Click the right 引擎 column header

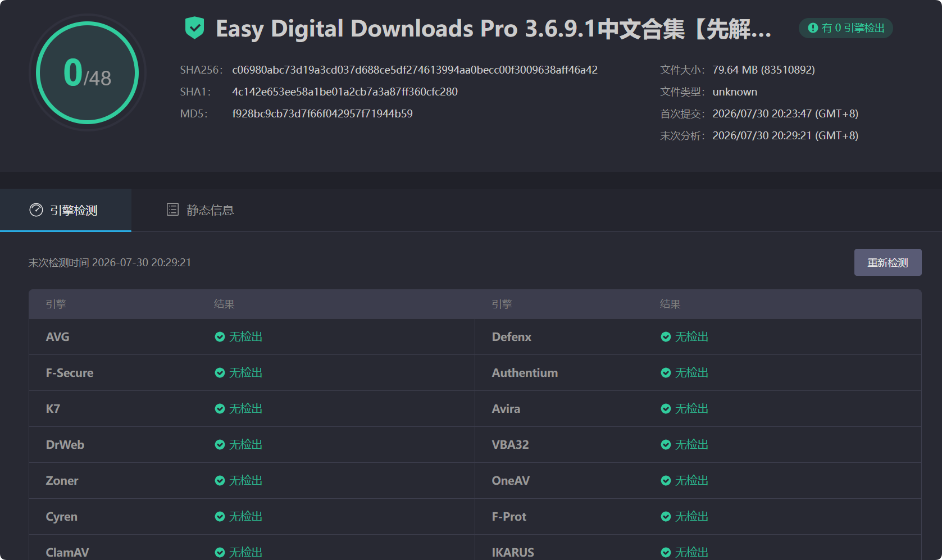pyautogui.click(x=502, y=304)
